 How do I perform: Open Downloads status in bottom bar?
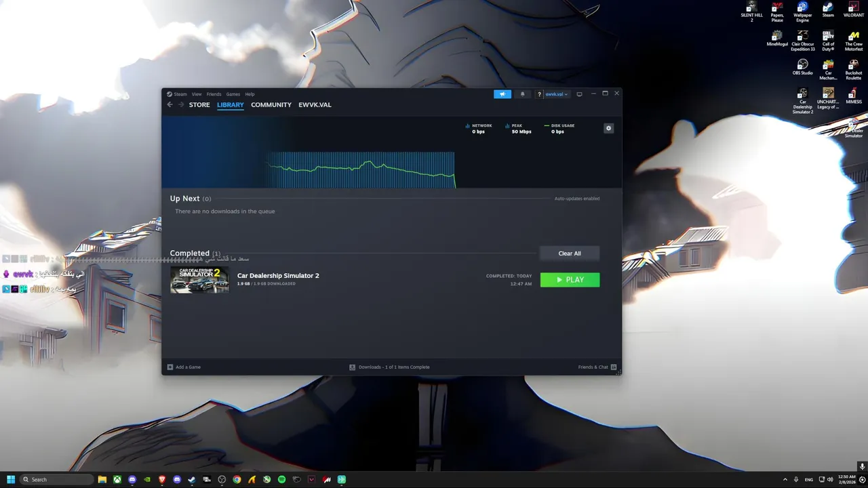coord(389,367)
